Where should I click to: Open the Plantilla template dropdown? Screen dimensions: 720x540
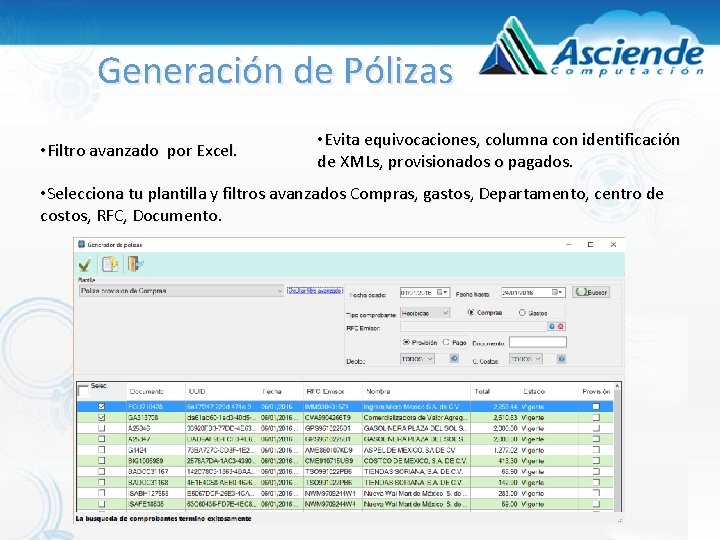coord(279,291)
